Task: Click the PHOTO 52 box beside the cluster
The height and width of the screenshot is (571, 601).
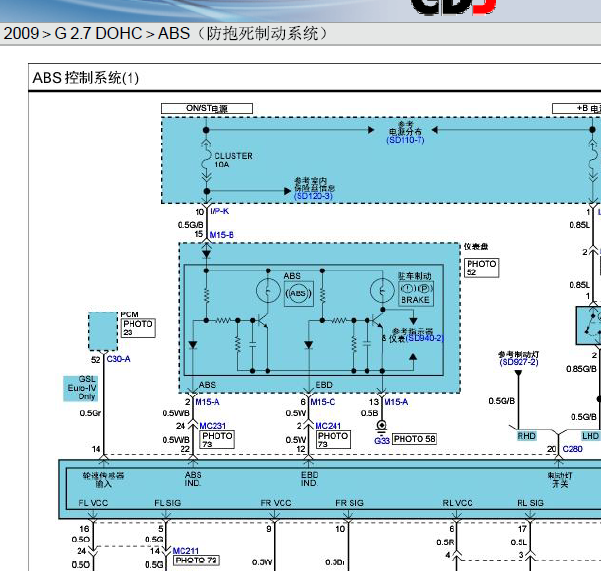Action: (482, 267)
